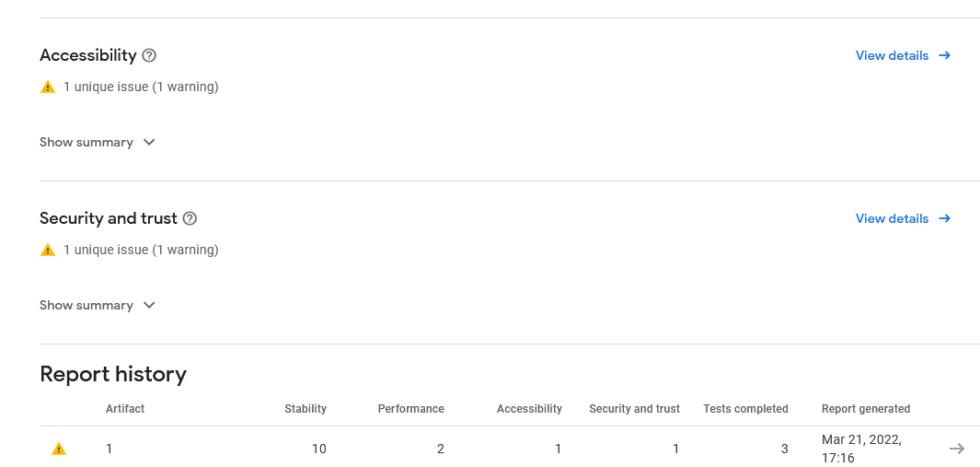This screenshot has height=467, width=980.
Task: Click the Accessibility warning triangle icon
Action: (48, 87)
